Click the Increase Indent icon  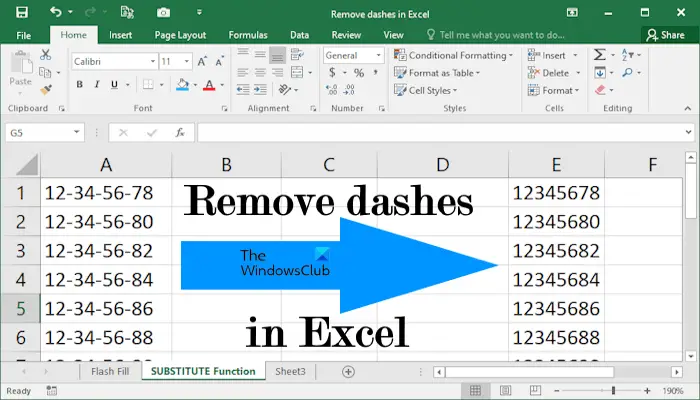(x=260, y=90)
